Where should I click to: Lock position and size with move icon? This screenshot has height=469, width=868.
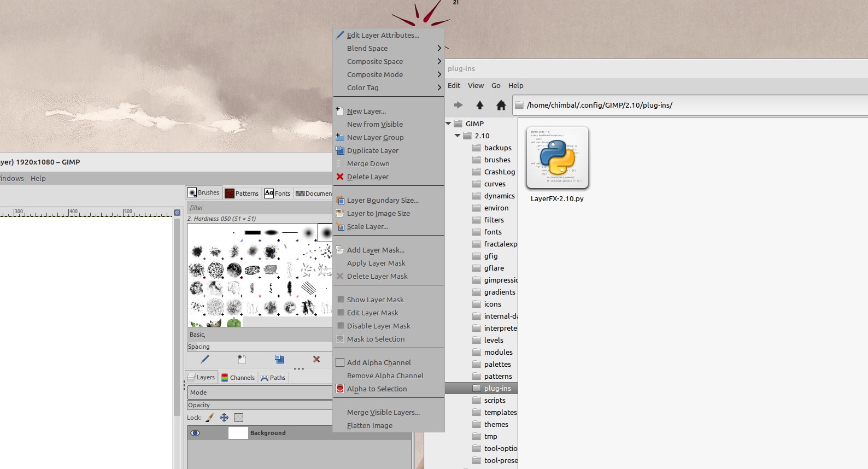[x=224, y=418]
